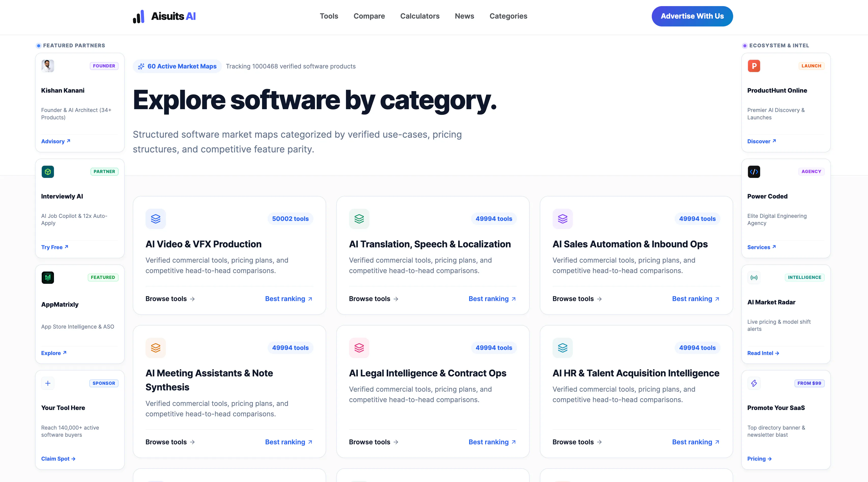The image size is (868, 482).
Task: Click Discover on ProductHunt Online card
Action: pyautogui.click(x=761, y=141)
